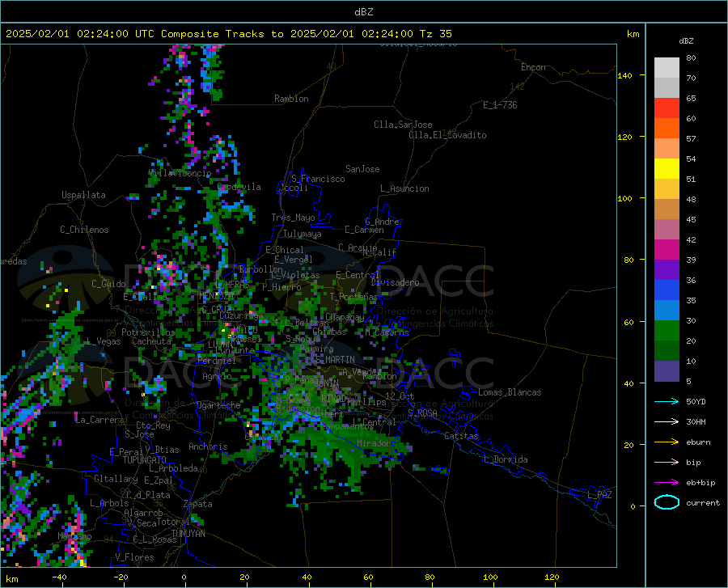Click the Tulumaya place label
The image size is (728, 588).
click(x=302, y=234)
